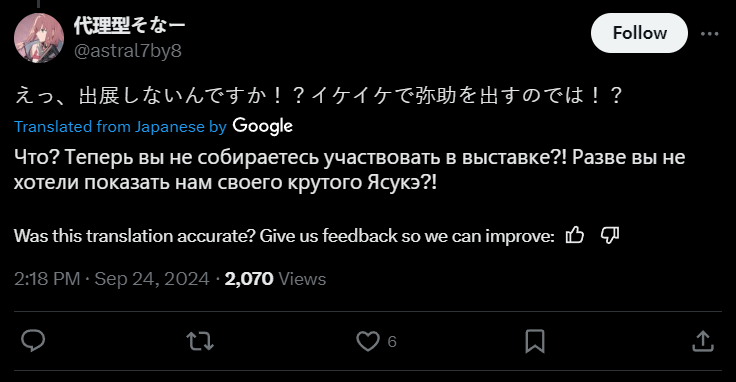Open the 2:18 PM timestamp link
This screenshot has height=382, width=736.
47,279
